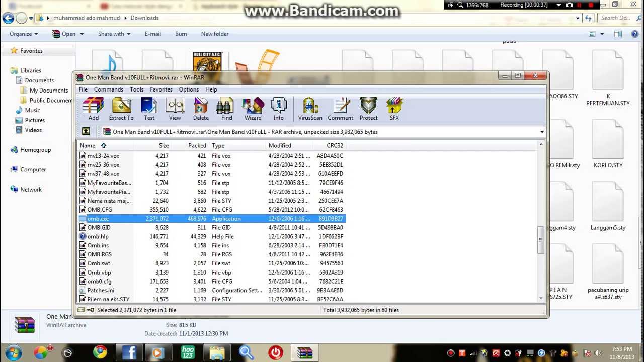This screenshot has height=362, width=644.
Task: Go up one folder level in WinRAR
Action: [86, 131]
